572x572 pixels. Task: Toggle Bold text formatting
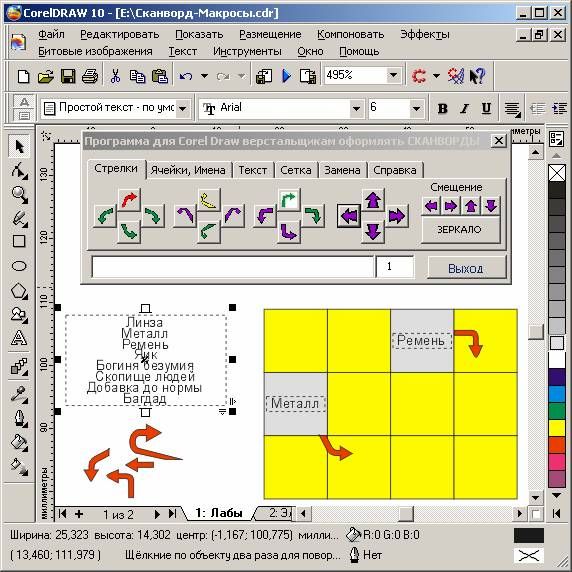tap(442, 108)
